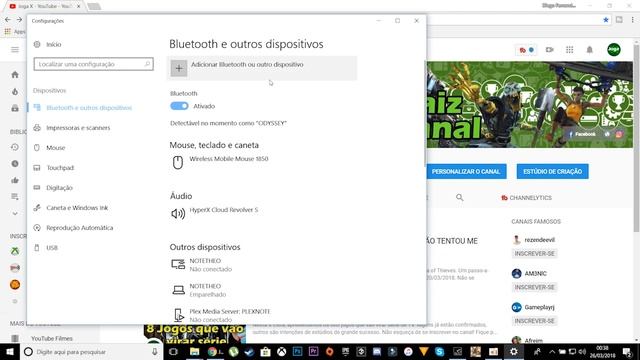The width and height of the screenshot is (640, 360).
Task: Click Digite aqui para pesquisar taskbar search
Action: click(x=91, y=352)
